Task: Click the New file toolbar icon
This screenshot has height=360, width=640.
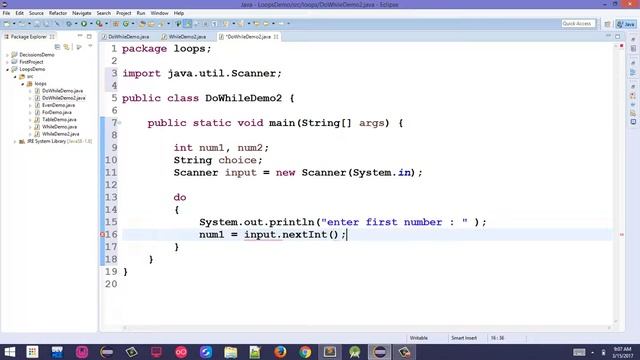Action: (x=7, y=24)
